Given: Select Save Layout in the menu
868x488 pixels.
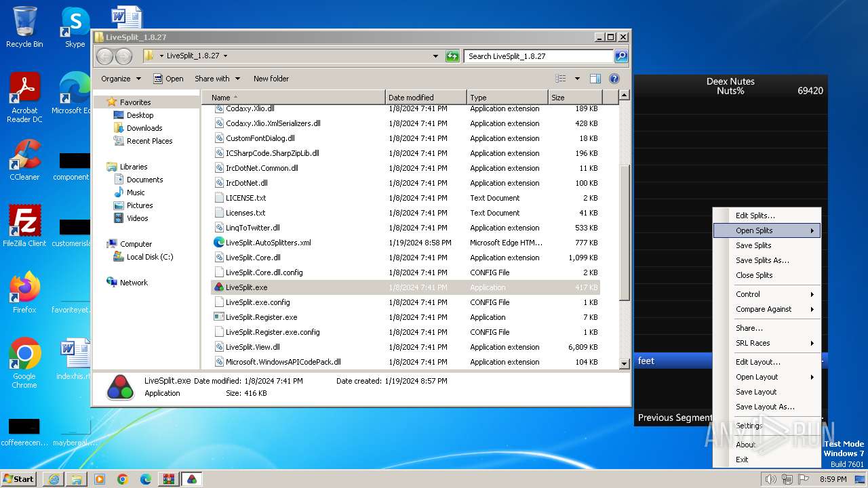Looking at the screenshot, I should 767,392.
